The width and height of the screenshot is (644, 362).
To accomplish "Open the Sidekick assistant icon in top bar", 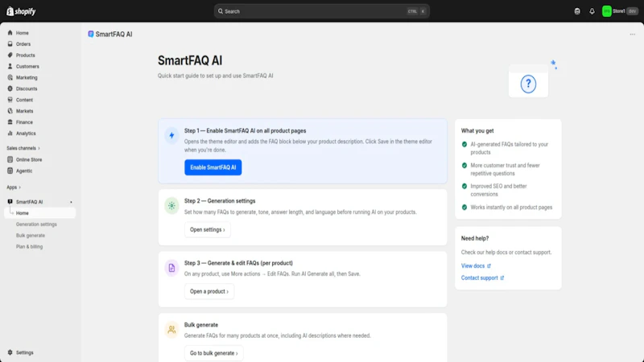I will click(x=577, y=11).
